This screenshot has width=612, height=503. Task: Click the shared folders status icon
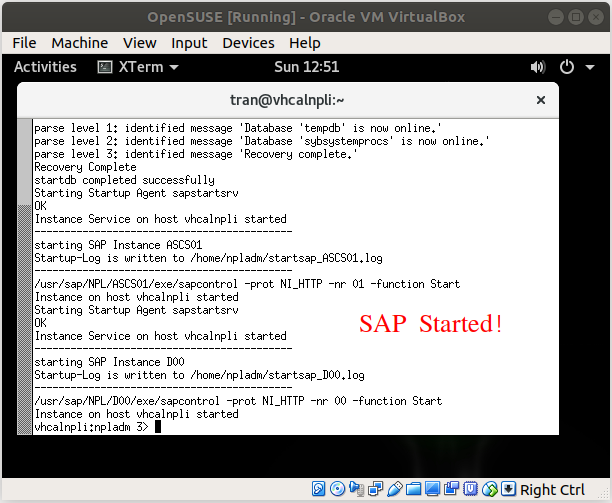click(413, 489)
